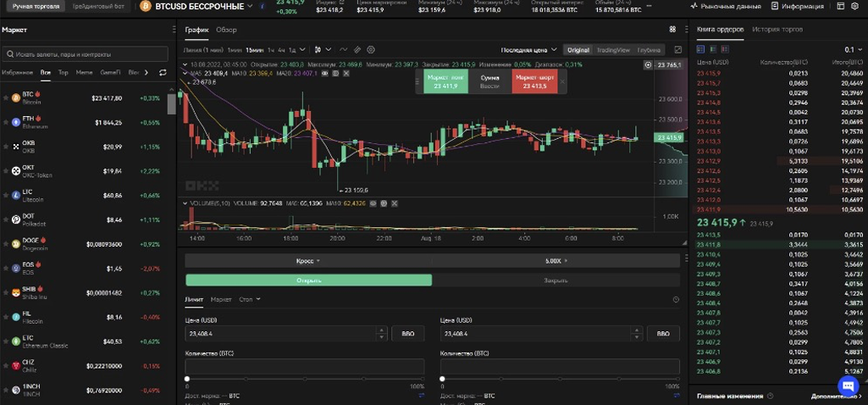Click the drawing tools ruler icon

(x=357, y=50)
